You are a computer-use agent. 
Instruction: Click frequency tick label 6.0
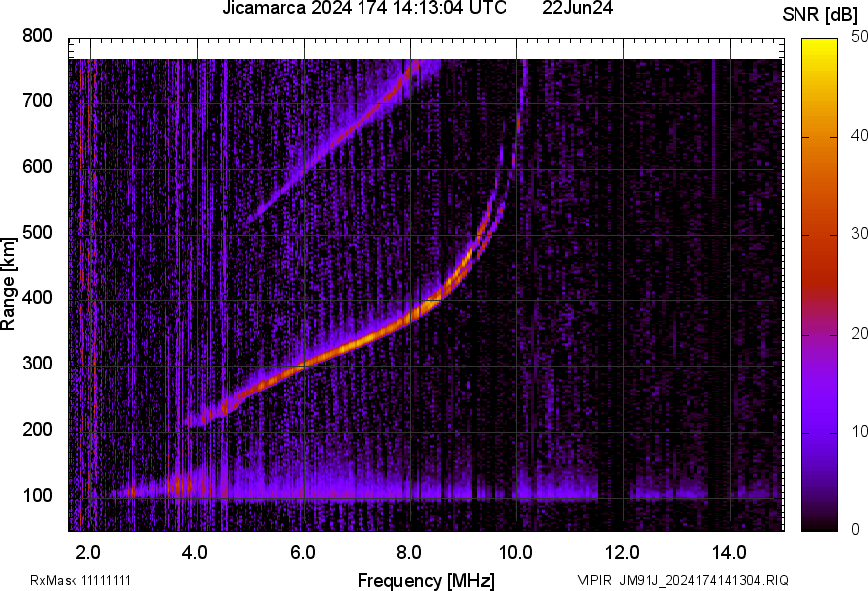(x=303, y=552)
